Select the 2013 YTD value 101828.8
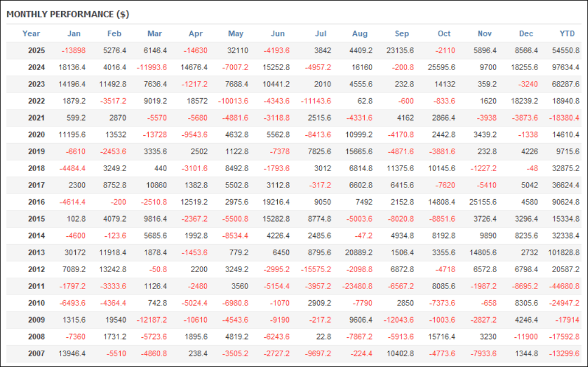This screenshot has height=367, width=588. point(564,253)
